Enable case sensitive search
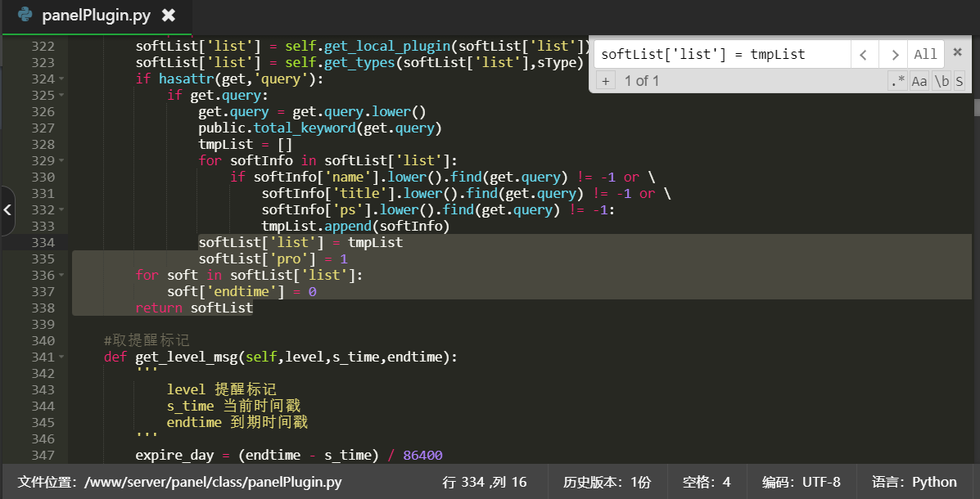 pyautogui.click(x=919, y=81)
